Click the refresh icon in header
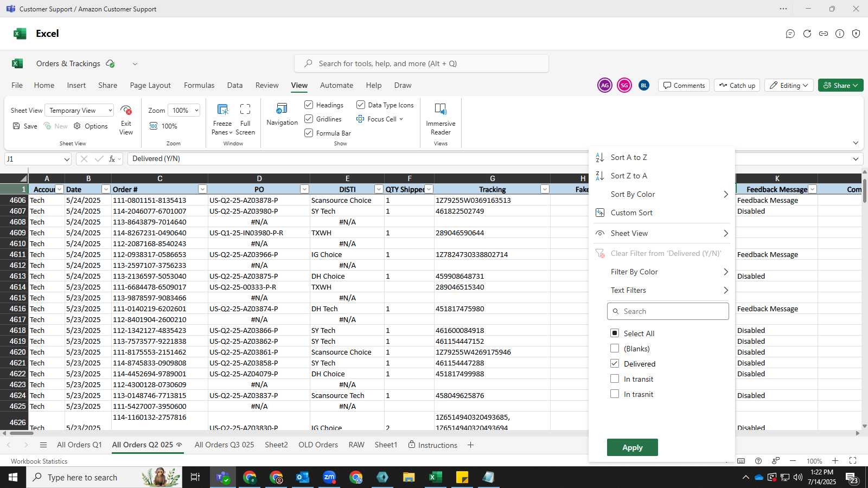 [x=807, y=34]
